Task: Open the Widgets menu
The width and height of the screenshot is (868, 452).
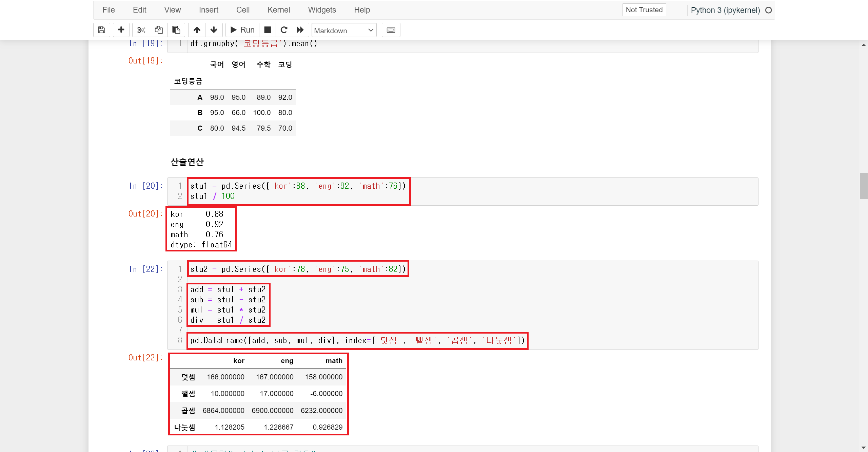Action: (x=322, y=10)
